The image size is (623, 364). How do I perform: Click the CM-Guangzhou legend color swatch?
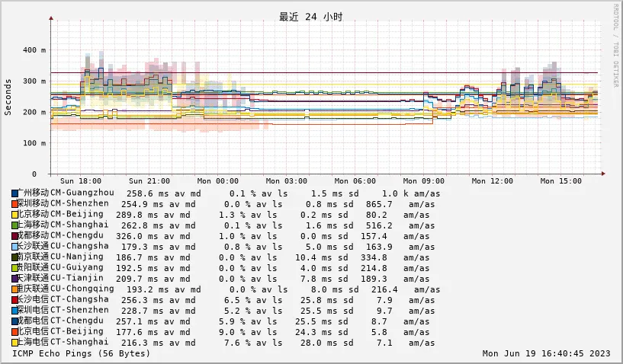tap(15, 193)
